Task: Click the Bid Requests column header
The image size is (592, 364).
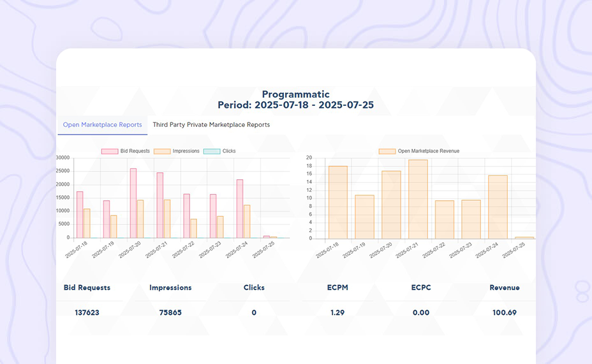Action: (87, 288)
